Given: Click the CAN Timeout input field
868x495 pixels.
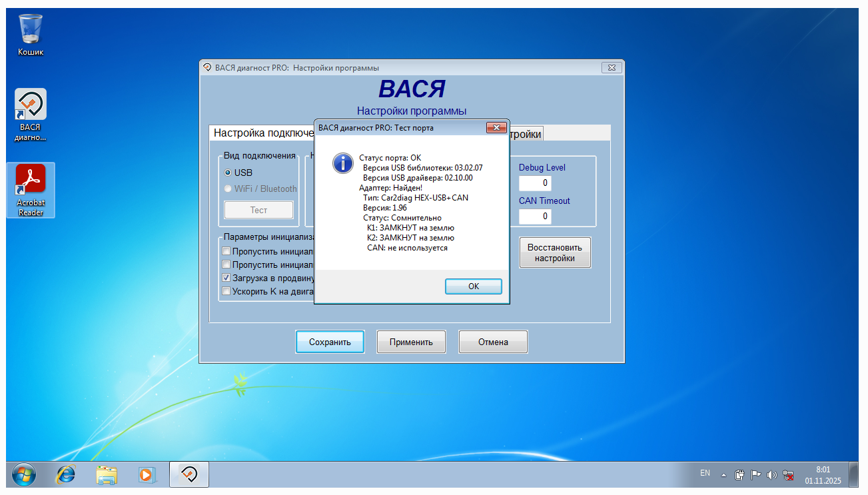Looking at the screenshot, I should 535,217.
